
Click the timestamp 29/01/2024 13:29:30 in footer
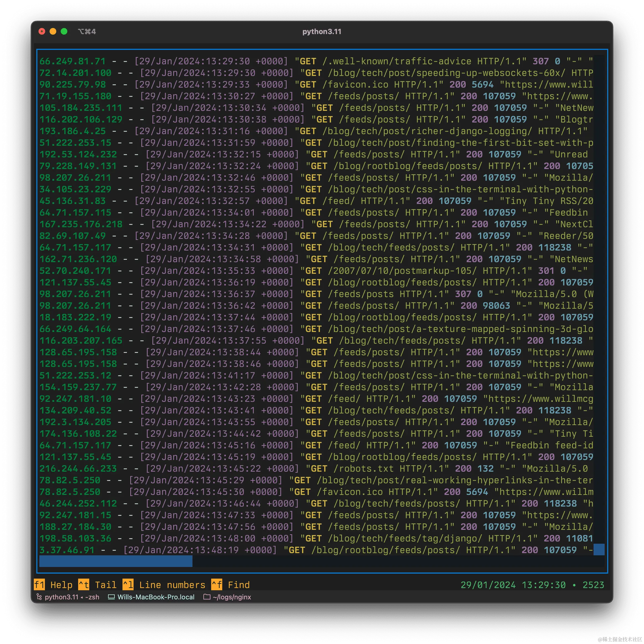pos(513,585)
